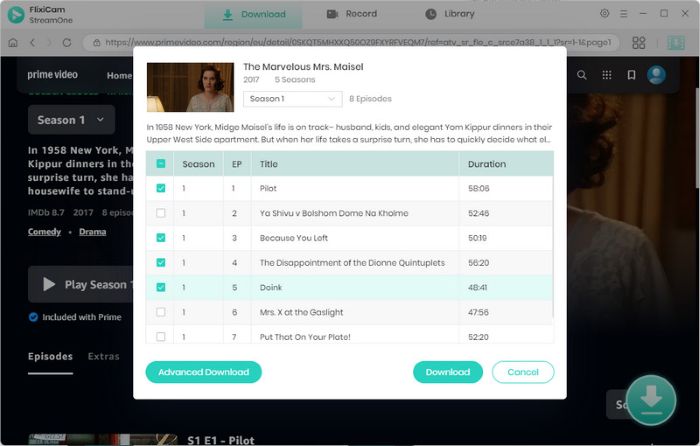Open the Library tab
Viewport: 700px width, 446px height.
click(x=450, y=14)
